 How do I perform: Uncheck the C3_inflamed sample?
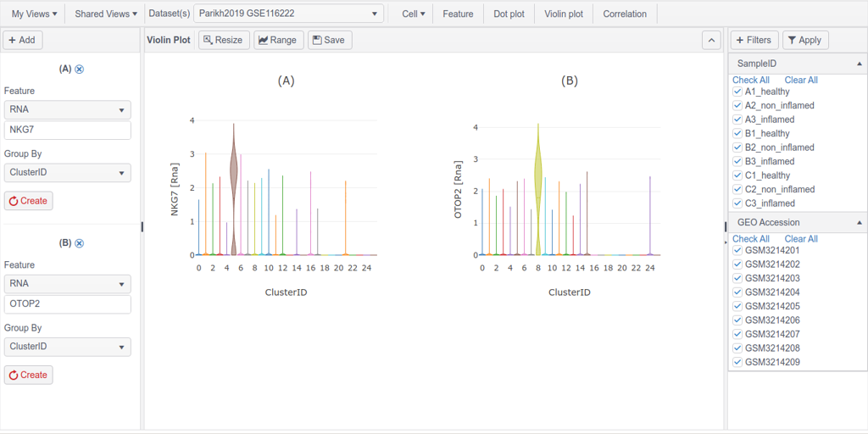click(x=737, y=203)
